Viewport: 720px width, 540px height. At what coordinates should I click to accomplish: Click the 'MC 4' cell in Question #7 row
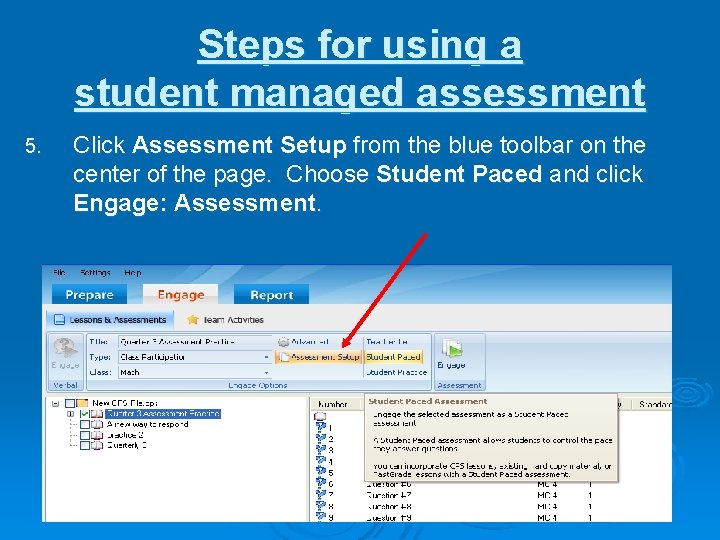tap(547, 495)
